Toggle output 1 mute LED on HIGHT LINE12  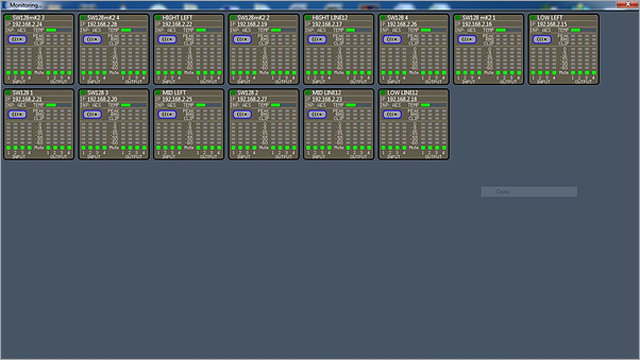coord(348,73)
